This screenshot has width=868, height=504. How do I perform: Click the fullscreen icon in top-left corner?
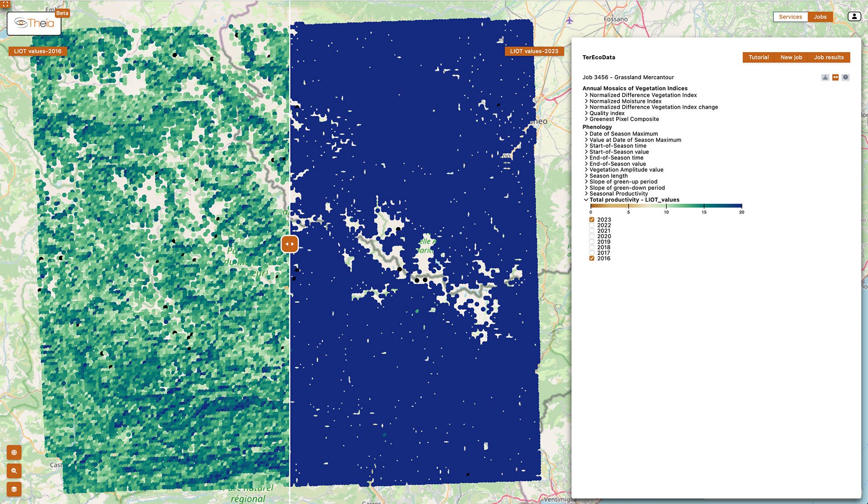pos(5,4)
